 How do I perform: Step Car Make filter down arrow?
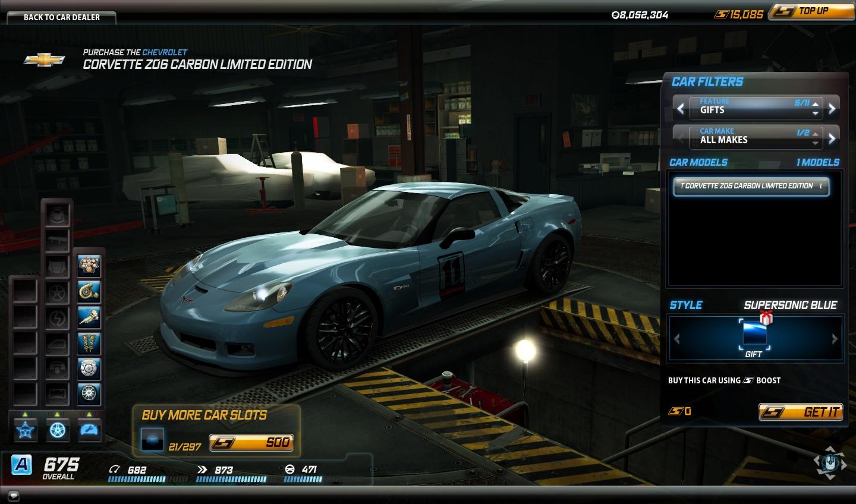pyautogui.click(x=816, y=143)
